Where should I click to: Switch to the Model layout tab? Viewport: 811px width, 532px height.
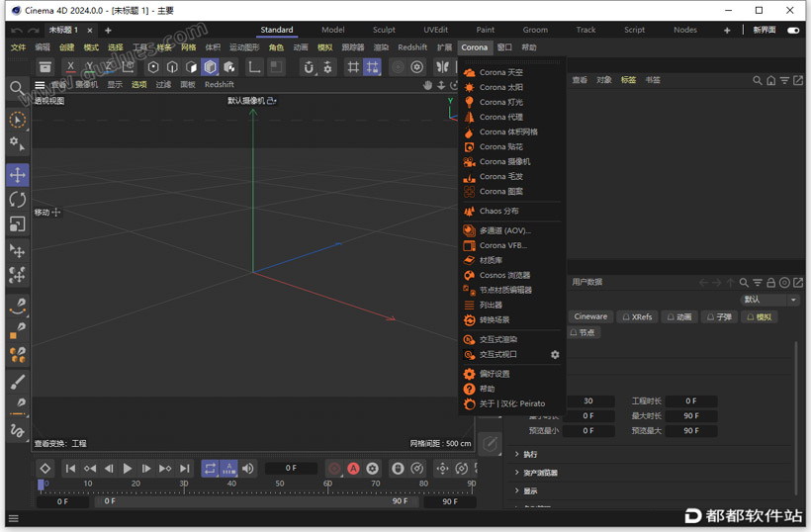(332, 30)
